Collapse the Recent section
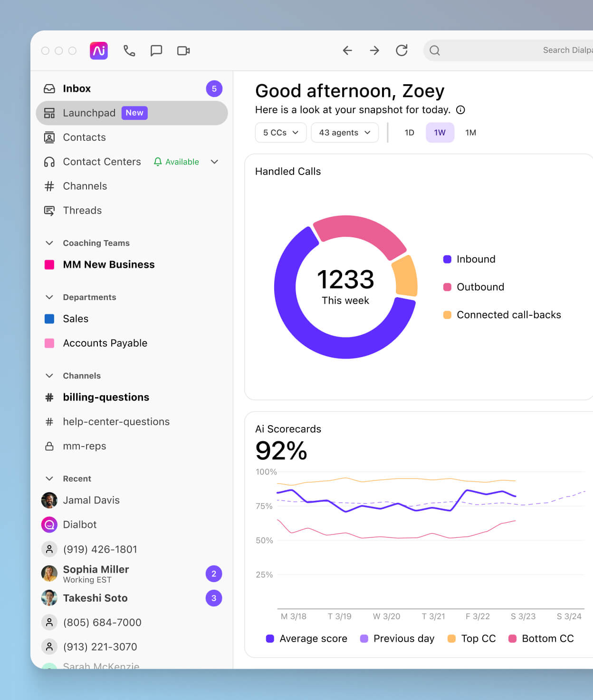The height and width of the screenshot is (700, 593). [x=49, y=478]
